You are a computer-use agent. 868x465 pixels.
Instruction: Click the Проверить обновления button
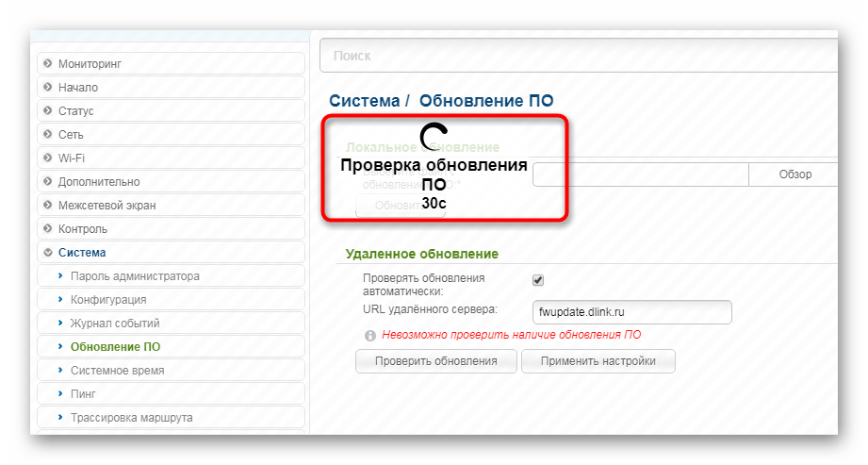coord(436,361)
